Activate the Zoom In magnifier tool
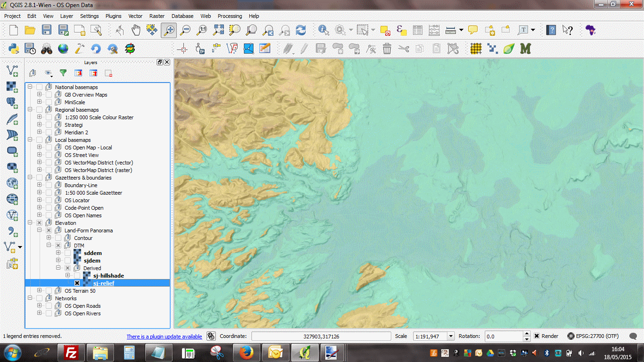This screenshot has height=362, width=644. pos(169,30)
